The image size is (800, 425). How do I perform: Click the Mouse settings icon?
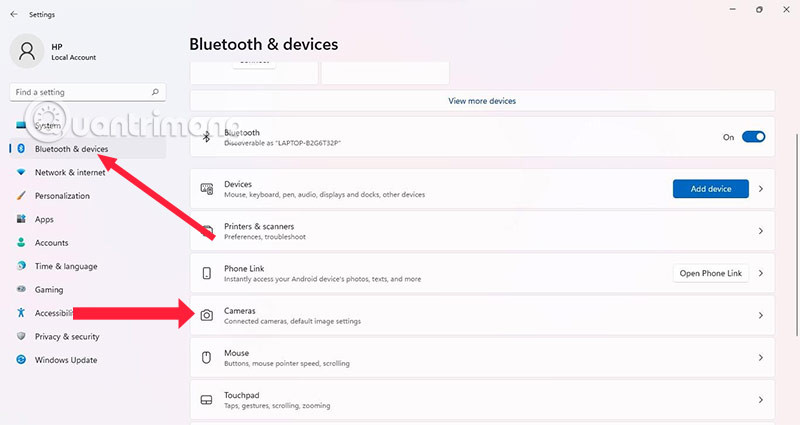(x=207, y=357)
